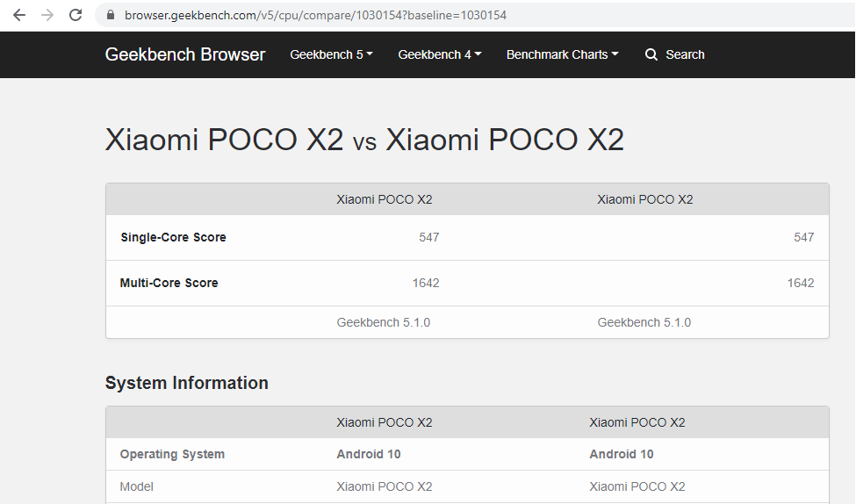Open the Benchmark Charts dropdown
856x504 pixels.
point(562,54)
